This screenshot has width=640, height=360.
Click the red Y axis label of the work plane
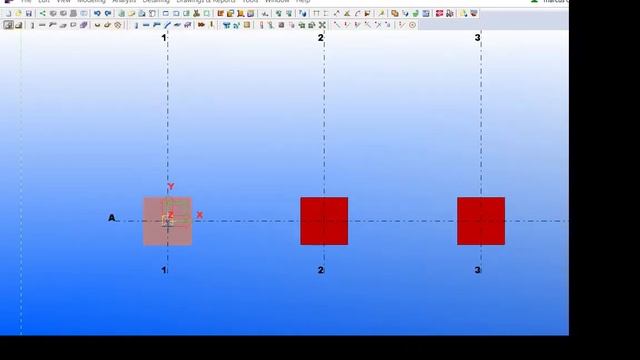(x=171, y=187)
